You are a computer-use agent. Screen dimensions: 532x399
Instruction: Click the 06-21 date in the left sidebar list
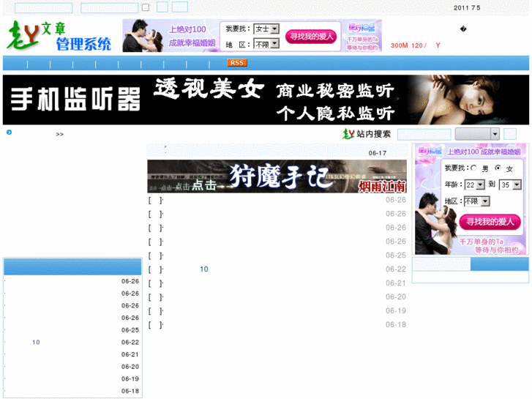pyautogui.click(x=130, y=354)
